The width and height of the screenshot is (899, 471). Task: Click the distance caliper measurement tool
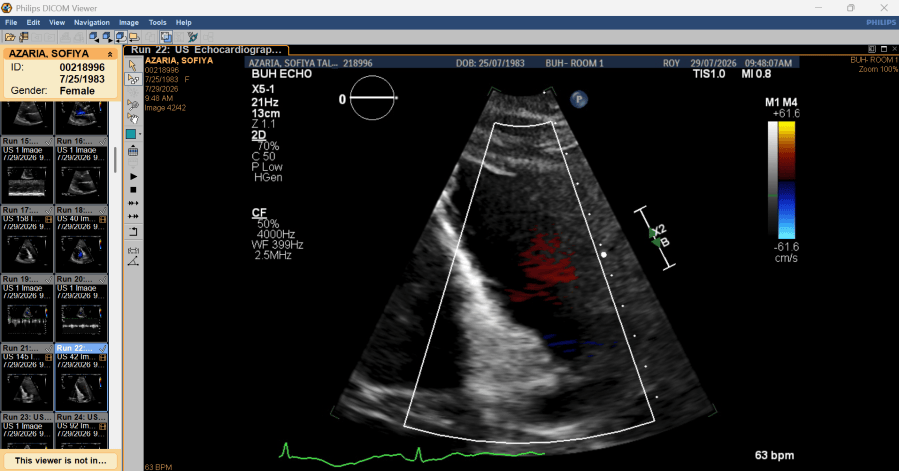(133, 250)
